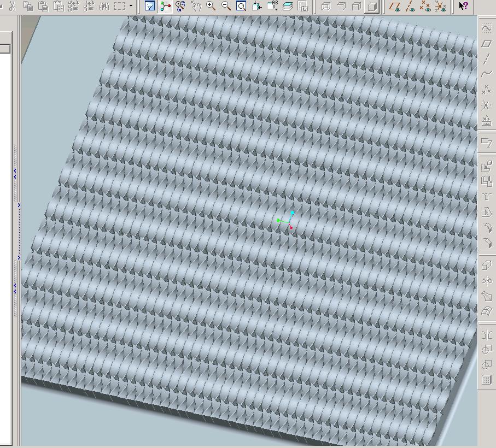
Task: Select the Datum Axis tool
Action: (x=487, y=59)
